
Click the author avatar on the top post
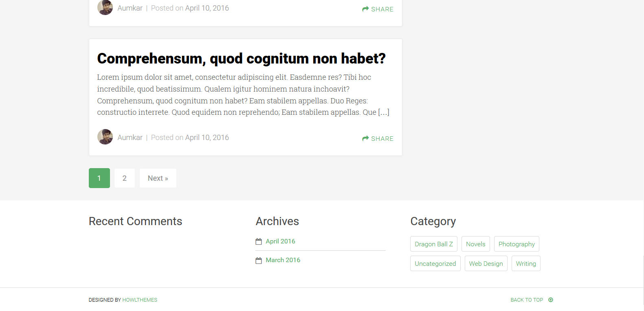point(105,7)
